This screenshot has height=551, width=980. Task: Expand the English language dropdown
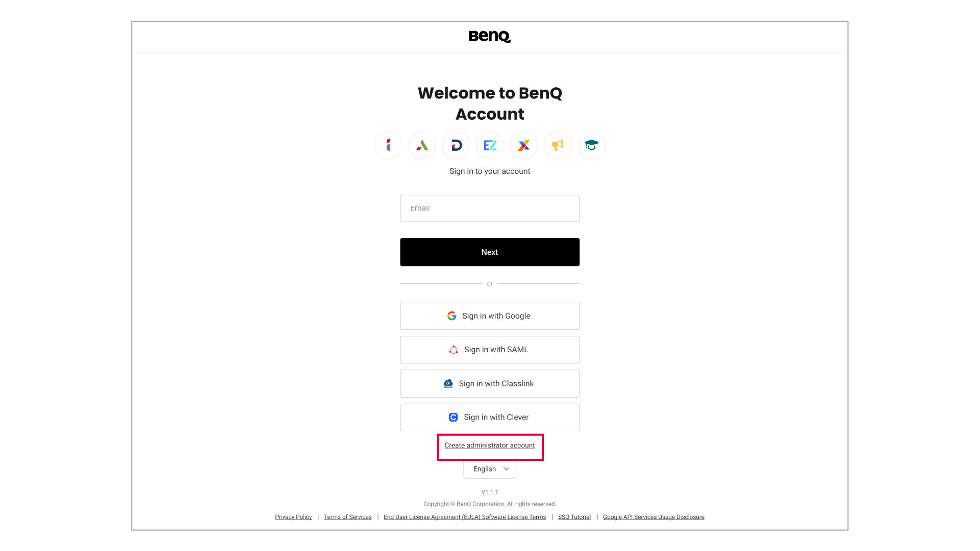click(490, 469)
